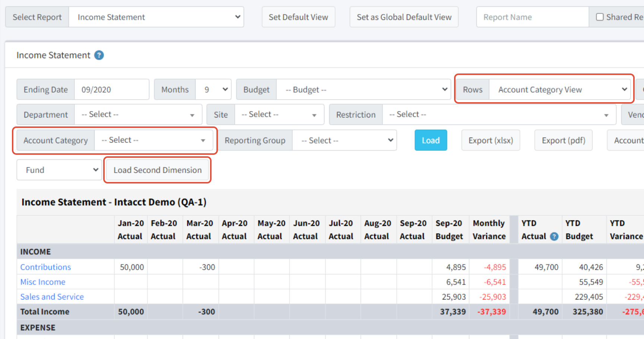Screen dimensions: 644x339
Task: Click the Report Name input field
Action: (x=533, y=17)
